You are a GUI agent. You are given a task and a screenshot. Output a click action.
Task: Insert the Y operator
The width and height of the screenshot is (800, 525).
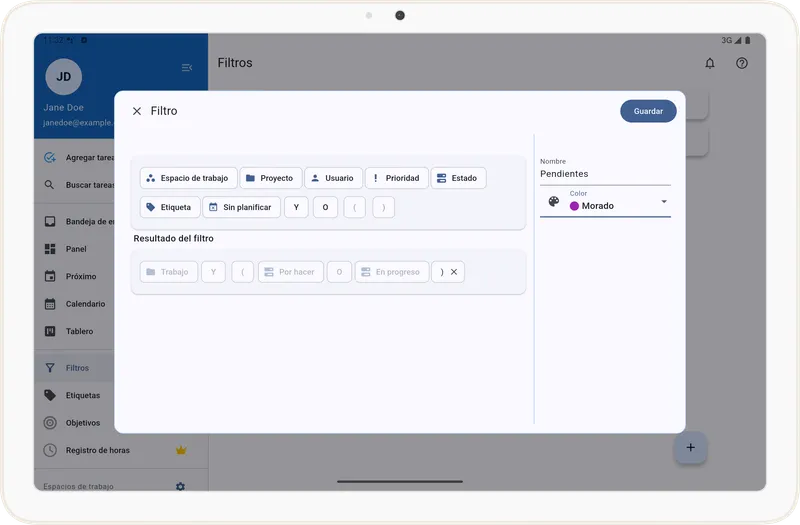(296, 207)
